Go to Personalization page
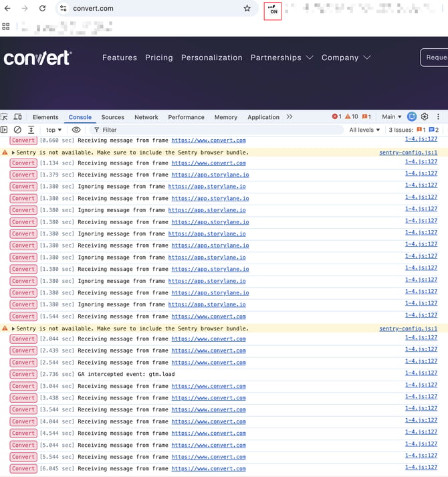Image resolution: width=448 pixels, height=477 pixels. [212, 58]
